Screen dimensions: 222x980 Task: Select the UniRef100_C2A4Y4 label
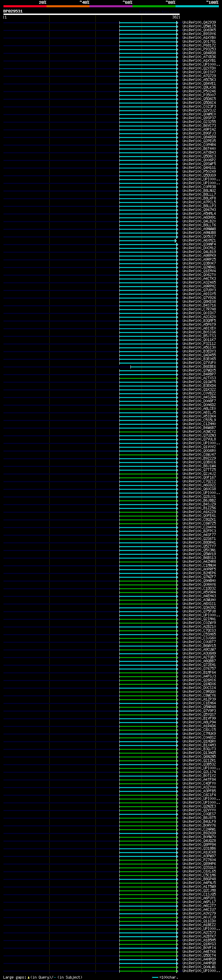pyautogui.click(x=199, y=527)
